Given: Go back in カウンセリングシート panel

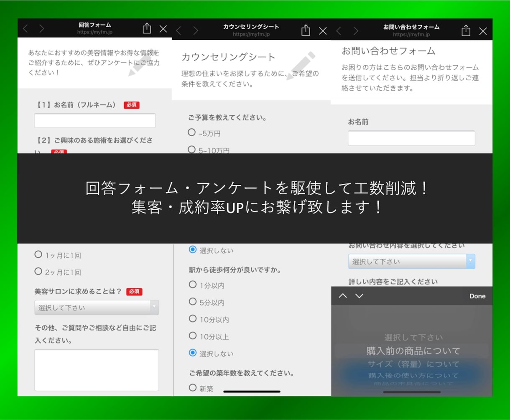Looking at the screenshot, I should [178, 31].
